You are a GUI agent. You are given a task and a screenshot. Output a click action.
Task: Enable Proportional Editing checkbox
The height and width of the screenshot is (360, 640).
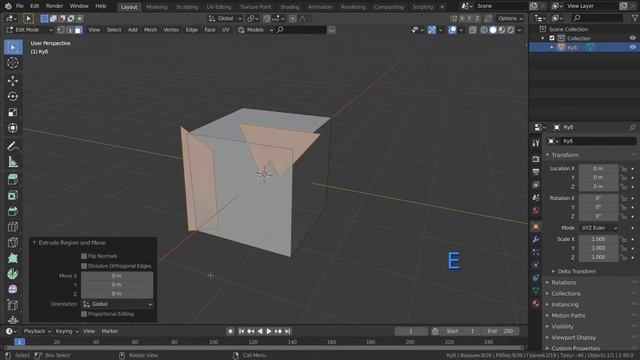[x=84, y=314]
